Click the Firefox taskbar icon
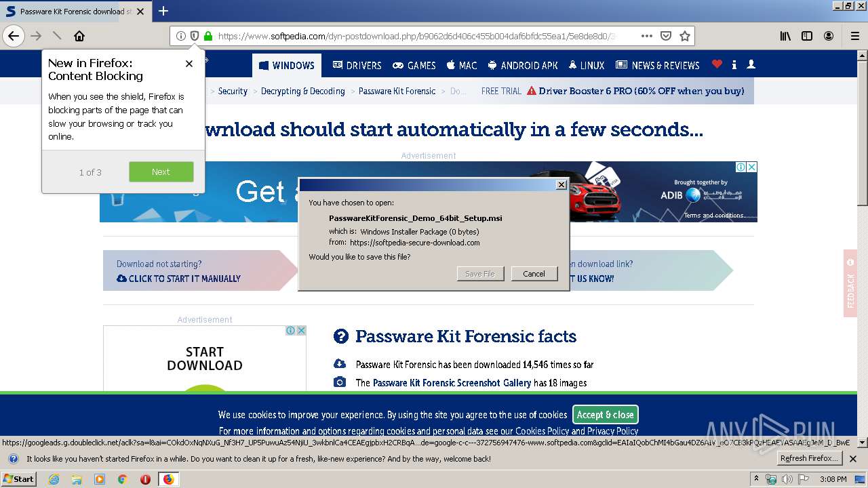The image size is (868, 488). 168,479
